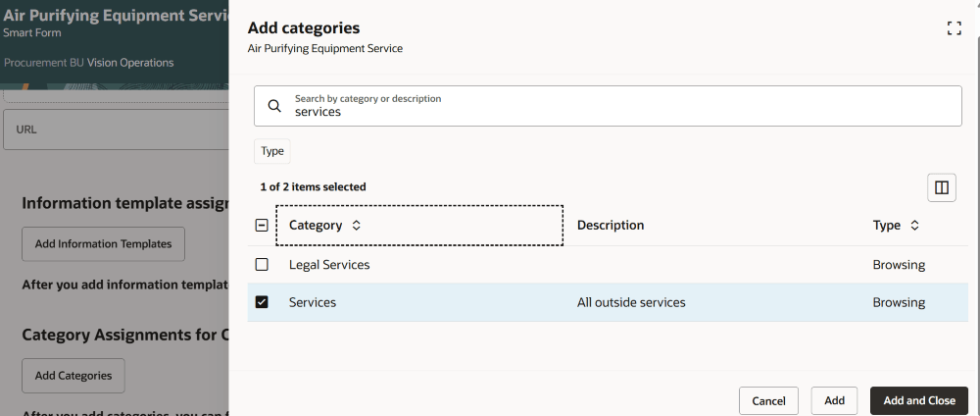Select the Services category name
This screenshot has width=980, height=416.
click(313, 302)
